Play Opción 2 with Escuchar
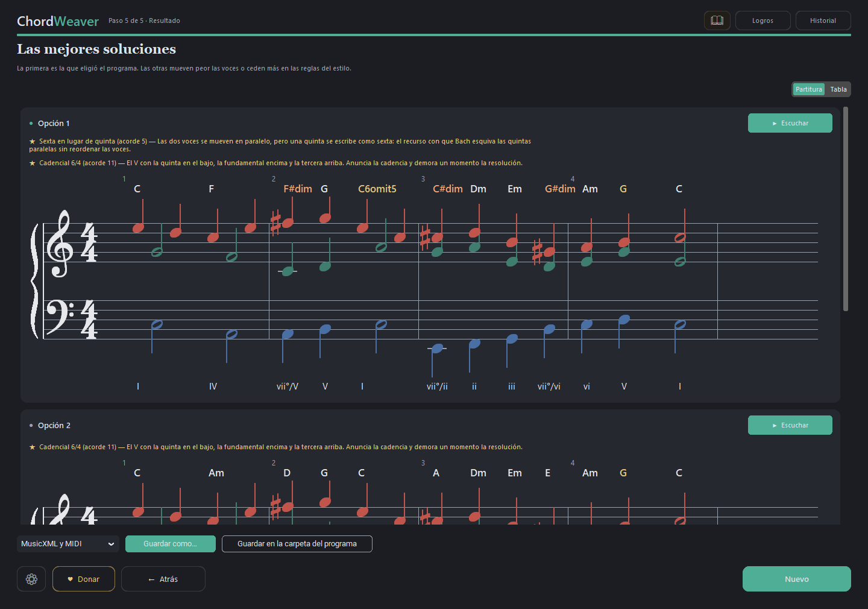The width and height of the screenshot is (868, 609). click(x=790, y=425)
